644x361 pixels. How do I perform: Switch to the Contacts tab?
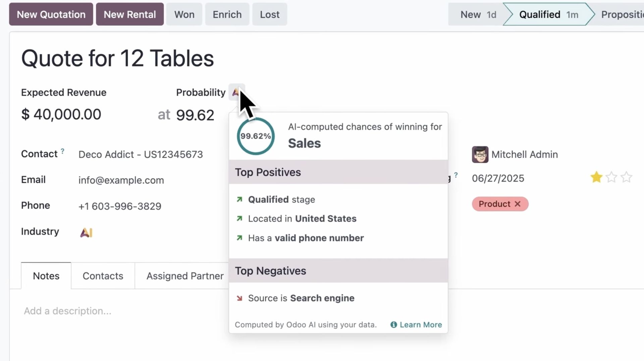pyautogui.click(x=103, y=276)
